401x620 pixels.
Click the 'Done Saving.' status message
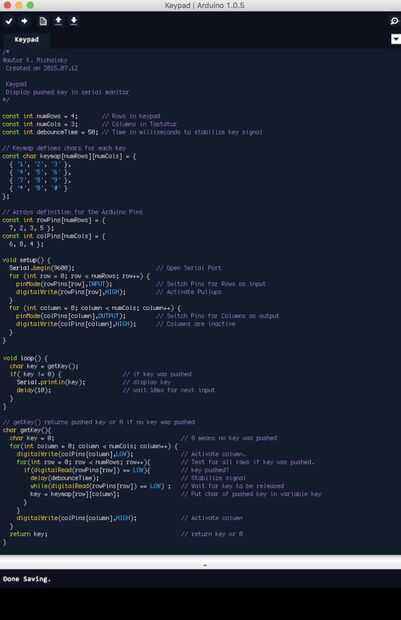[x=27, y=579]
